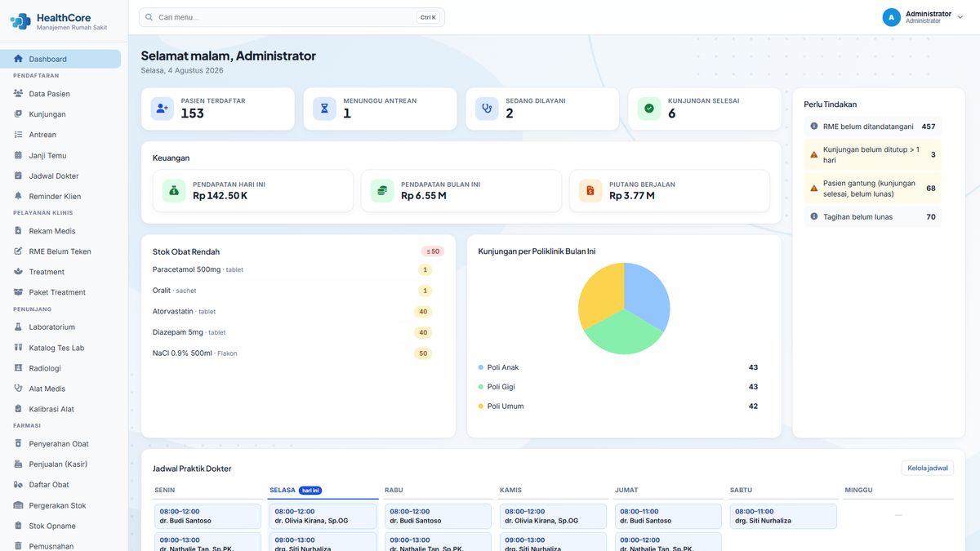Image resolution: width=980 pixels, height=551 pixels.
Task: Click the Pendapatan Hari Ini money bag icon
Action: (x=174, y=191)
